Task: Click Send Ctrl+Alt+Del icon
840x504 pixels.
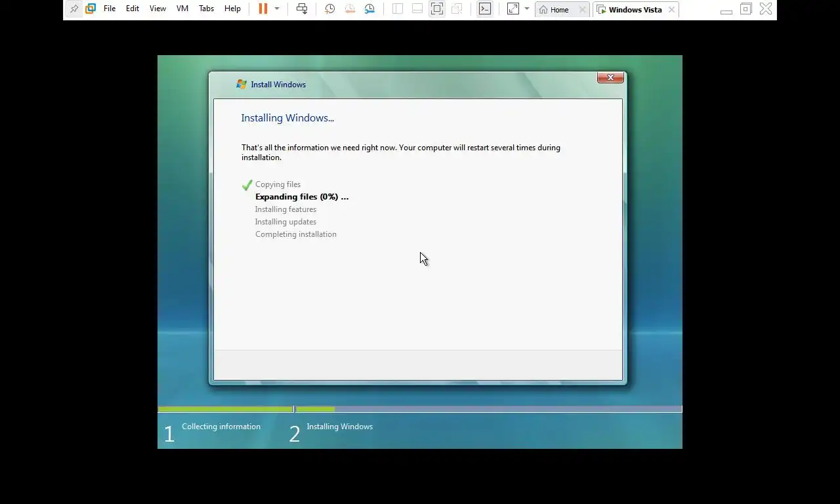Action: [302, 9]
